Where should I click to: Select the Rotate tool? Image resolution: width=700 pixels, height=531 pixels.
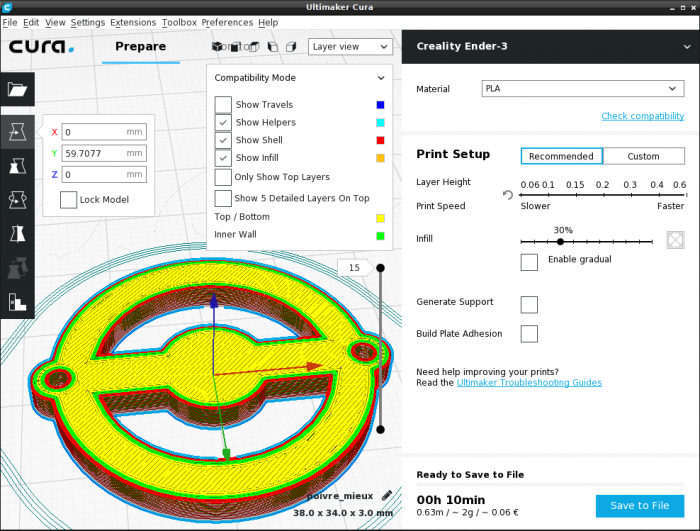coord(17,200)
